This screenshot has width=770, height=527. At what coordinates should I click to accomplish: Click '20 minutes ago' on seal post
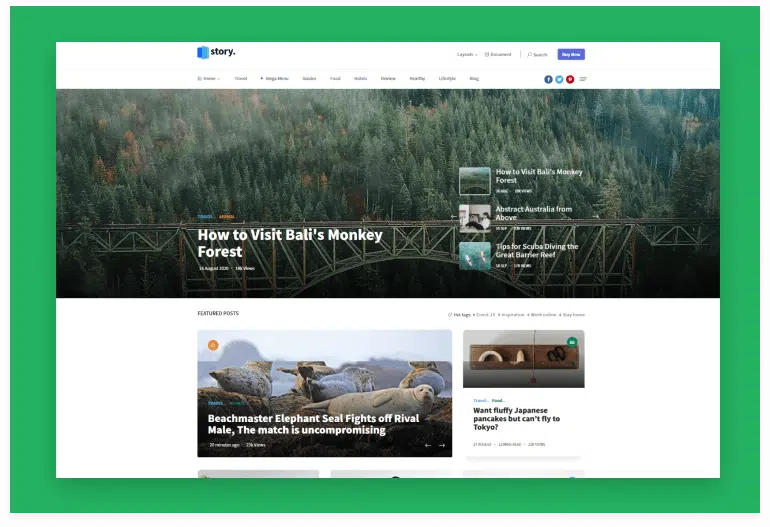click(224, 445)
